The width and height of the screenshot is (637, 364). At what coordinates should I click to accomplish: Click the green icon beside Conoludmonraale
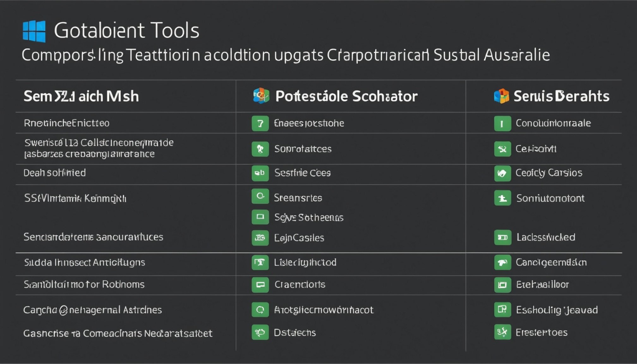pos(502,123)
